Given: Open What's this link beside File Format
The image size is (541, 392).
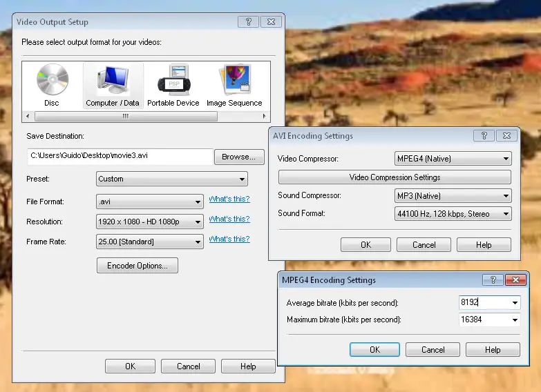Looking at the screenshot, I should tap(229, 199).
